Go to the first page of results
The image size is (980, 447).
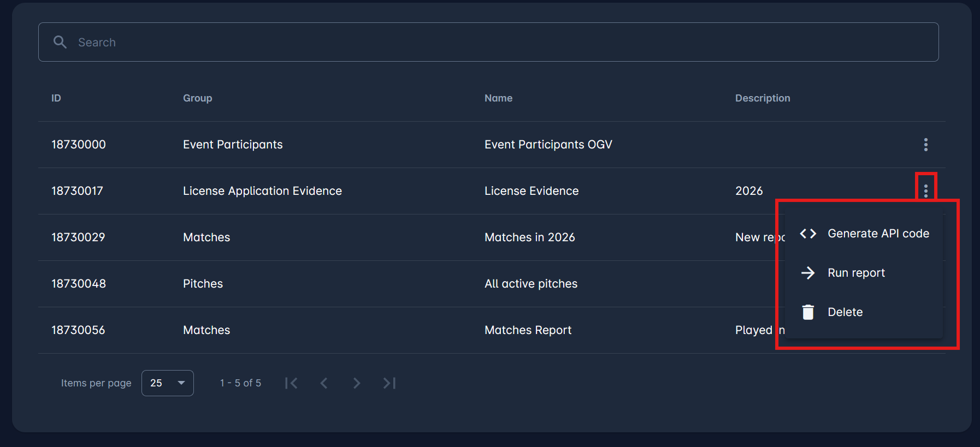coord(291,383)
